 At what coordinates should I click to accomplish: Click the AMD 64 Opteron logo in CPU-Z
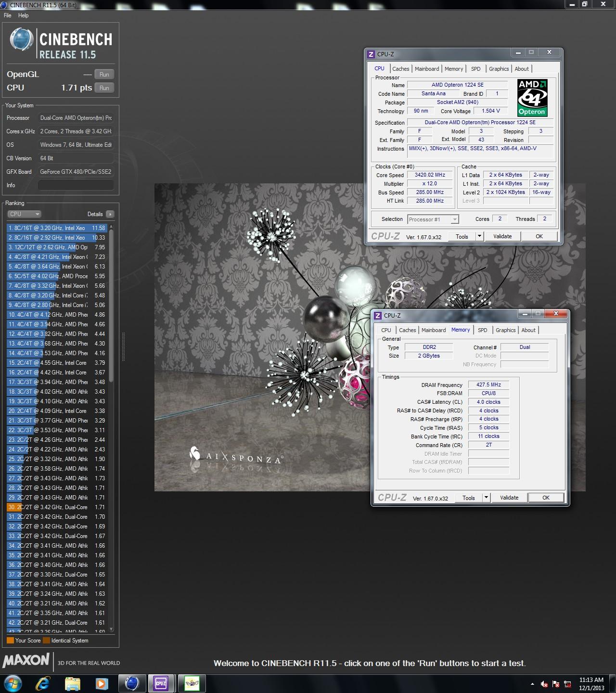tap(532, 98)
